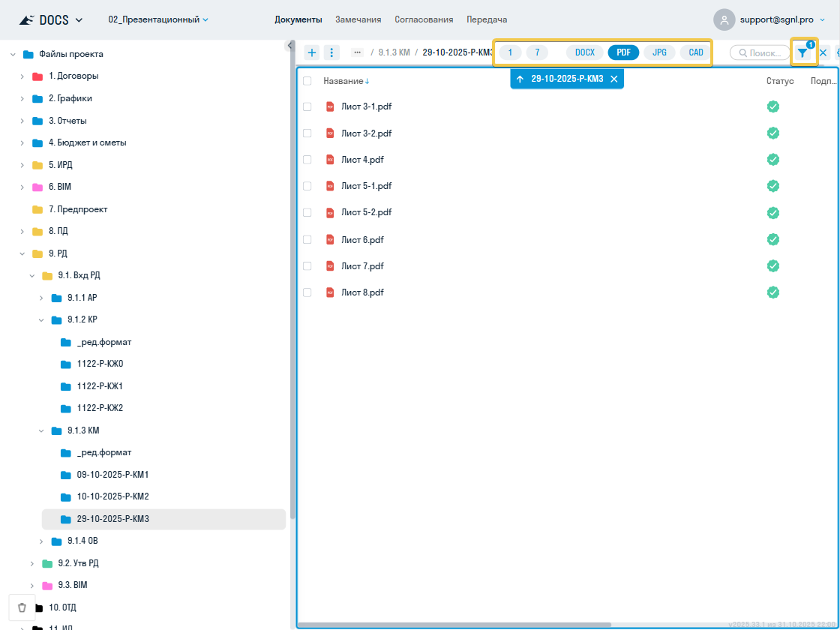The image size is (840, 630).
Task: Click the PDF icon of Лист 4.pdf
Action: 329,160
